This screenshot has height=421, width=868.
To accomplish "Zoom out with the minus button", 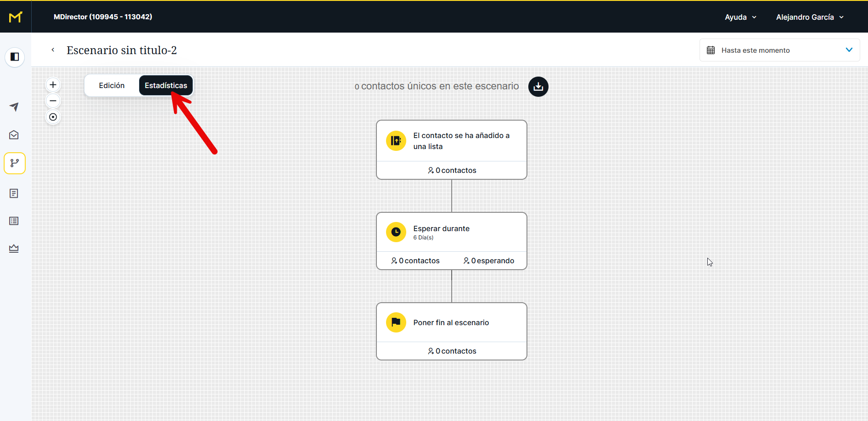I will [x=53, y=101].
